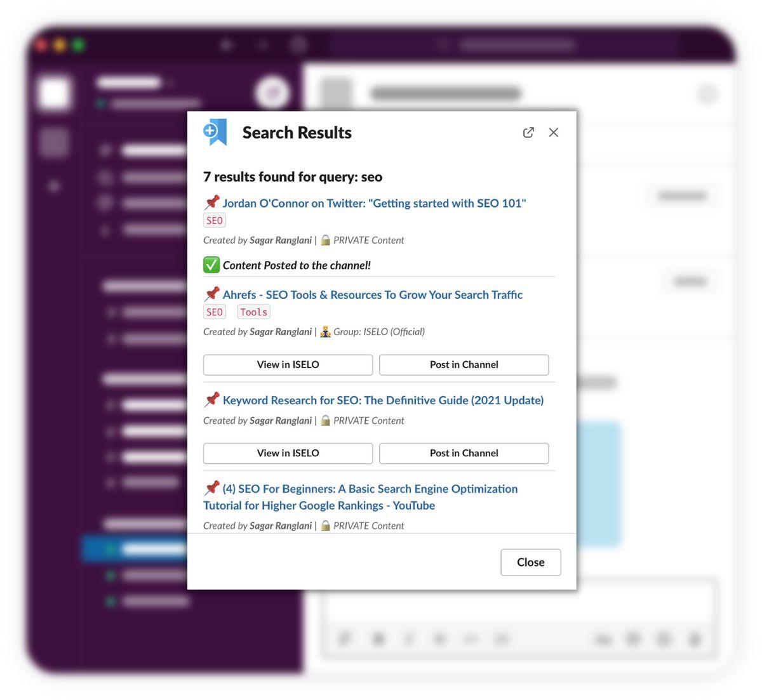762x700 pixels.
Task: Click the green macOS fullscreen window dot
Action: click(79, 45)
